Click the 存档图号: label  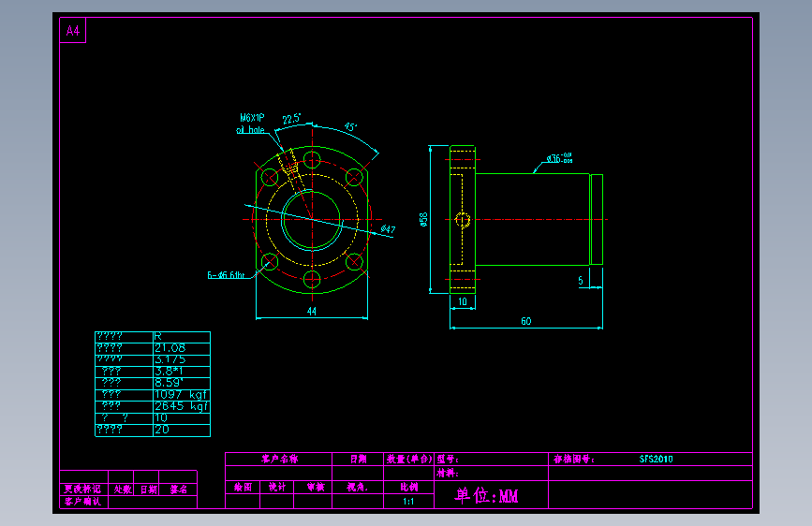pos(573,459)
